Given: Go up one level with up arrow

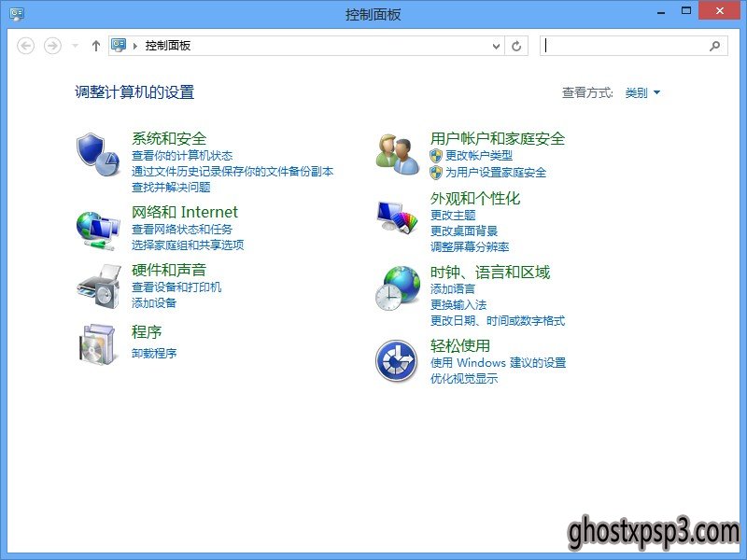Looking at the screenshot, I should tap(96, 46).
